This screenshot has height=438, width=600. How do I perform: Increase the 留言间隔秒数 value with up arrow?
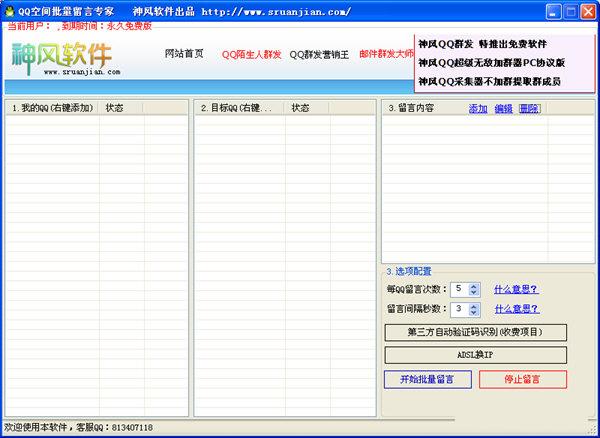tap(474, 306)
